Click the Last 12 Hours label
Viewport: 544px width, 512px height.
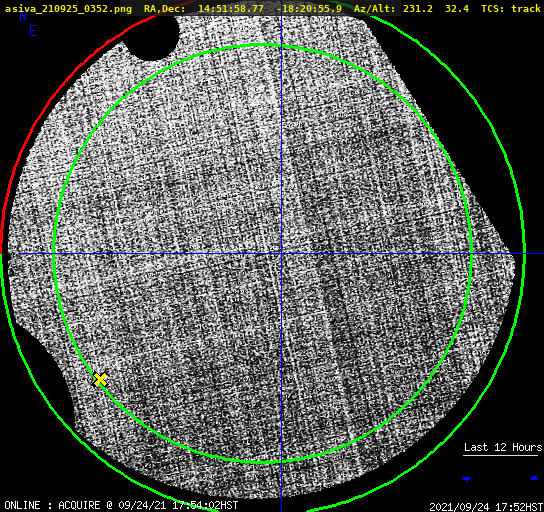[503, 447]
